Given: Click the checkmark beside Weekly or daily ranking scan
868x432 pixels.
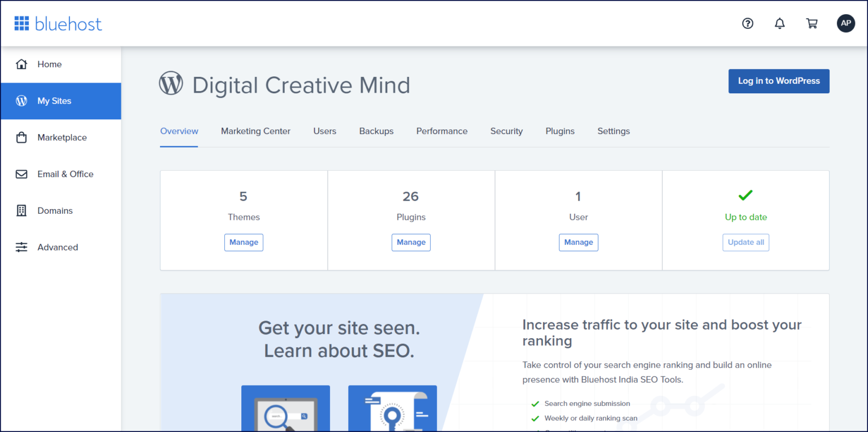Looking at the screenshot, I should [x=535, y=418].
